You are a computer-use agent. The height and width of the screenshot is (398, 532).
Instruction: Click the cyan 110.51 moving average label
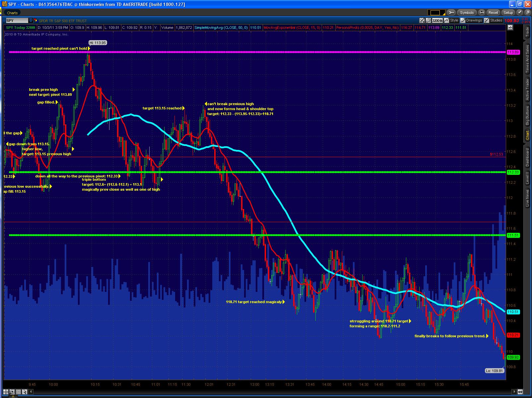513,312
